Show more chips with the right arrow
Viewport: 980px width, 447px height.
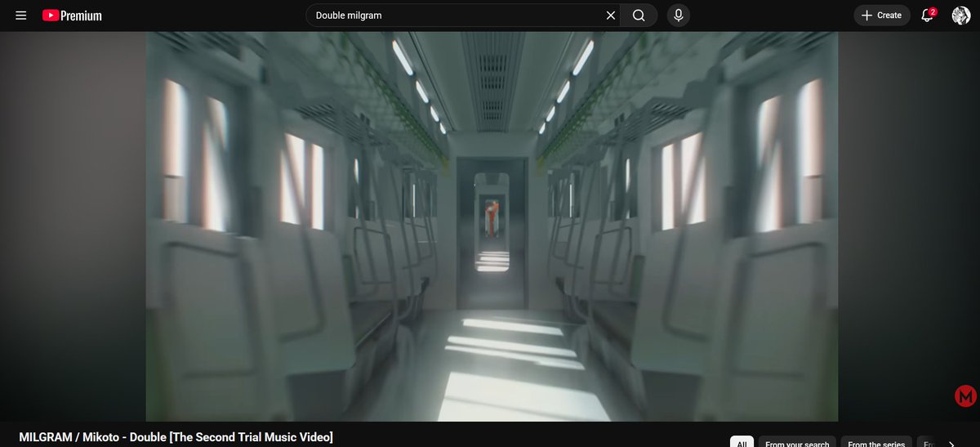tap(951, 443)
